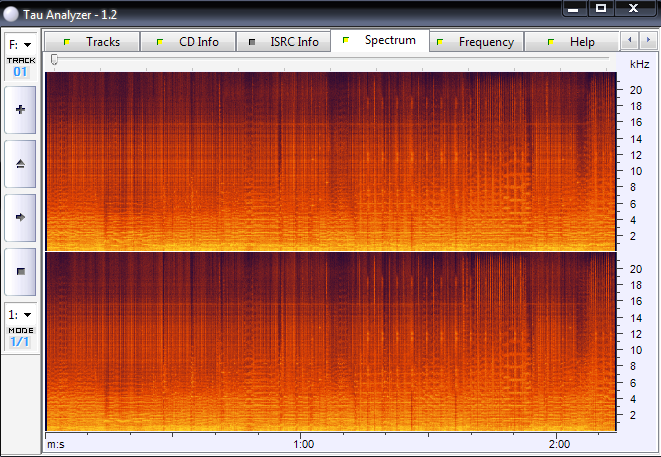
Task: Click the track number 01 display
Action: [x=20, y=72]
